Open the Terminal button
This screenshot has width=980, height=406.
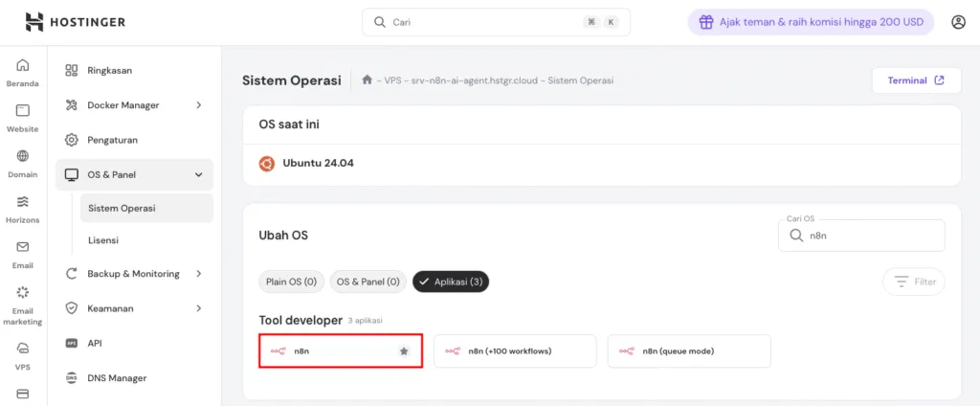click(x=916, y=80)
